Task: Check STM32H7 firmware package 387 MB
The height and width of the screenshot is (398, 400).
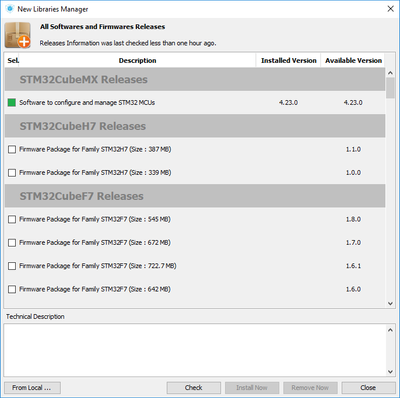Action: (12, 149)
